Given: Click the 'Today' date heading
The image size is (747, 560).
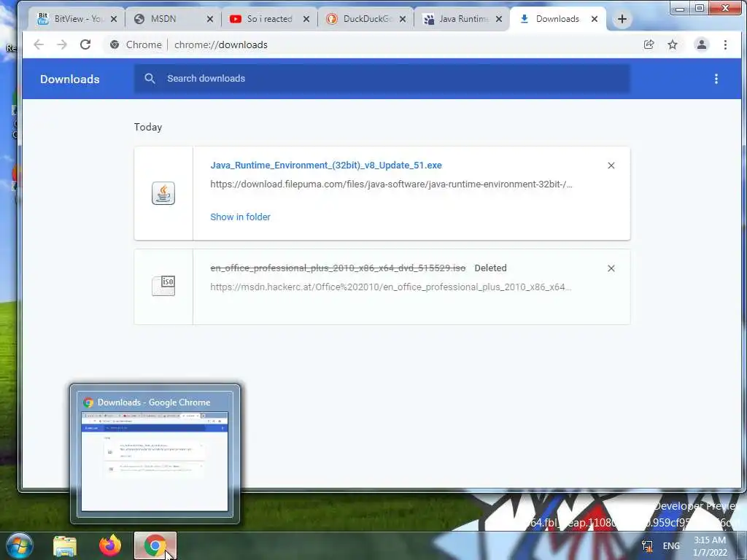Looking at the screenshot, I should (x=147, y=127).
